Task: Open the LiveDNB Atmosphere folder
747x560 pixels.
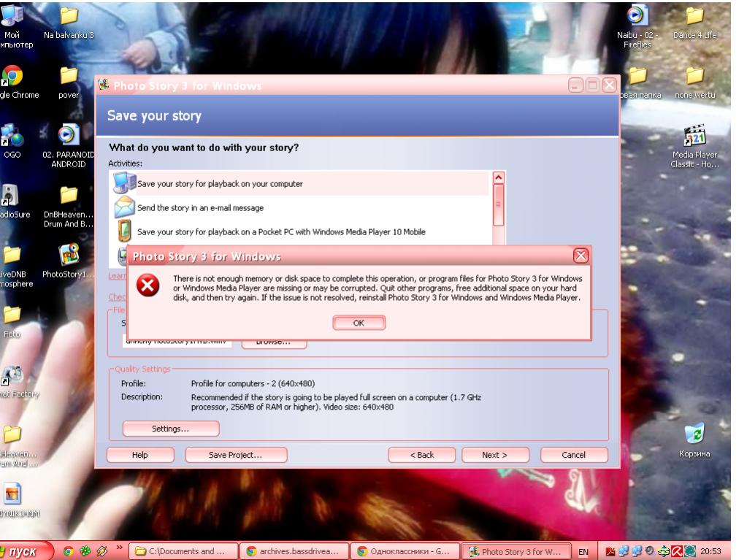Action: [x=15, y=266]
